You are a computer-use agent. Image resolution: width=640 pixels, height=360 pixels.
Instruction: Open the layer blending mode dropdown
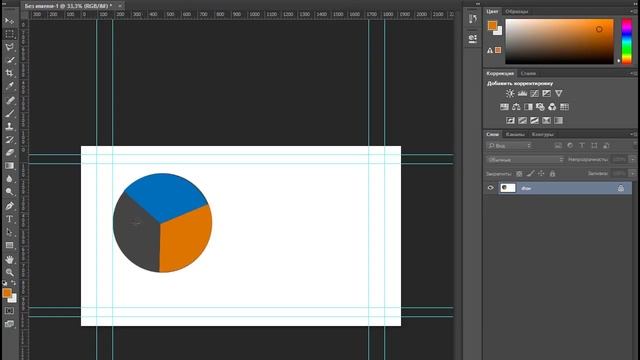coord(526,160)
